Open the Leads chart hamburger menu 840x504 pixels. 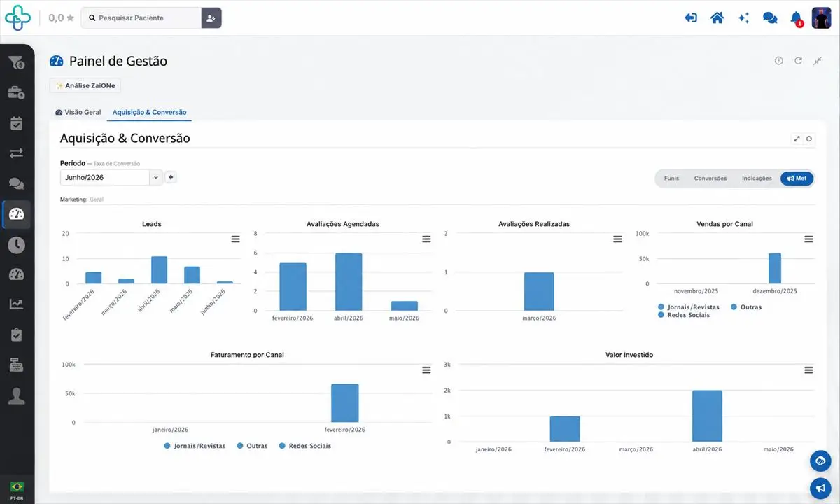[235, 239]
